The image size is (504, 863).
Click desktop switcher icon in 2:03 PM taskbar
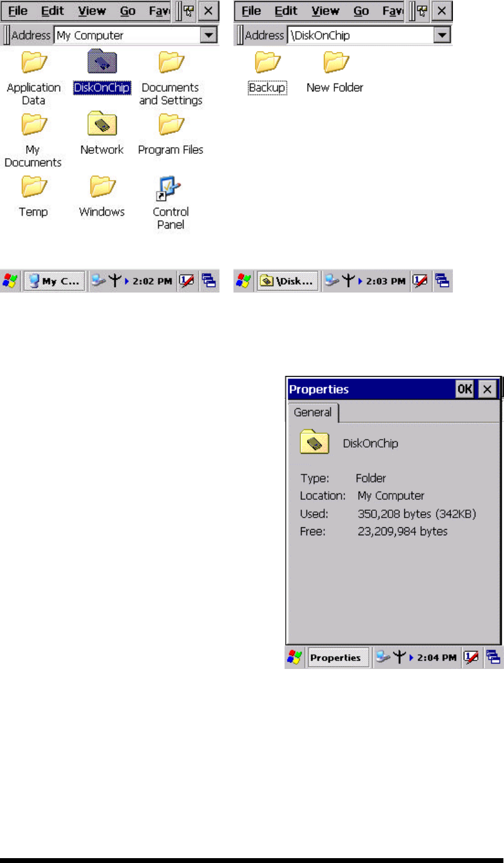(442, 281)
